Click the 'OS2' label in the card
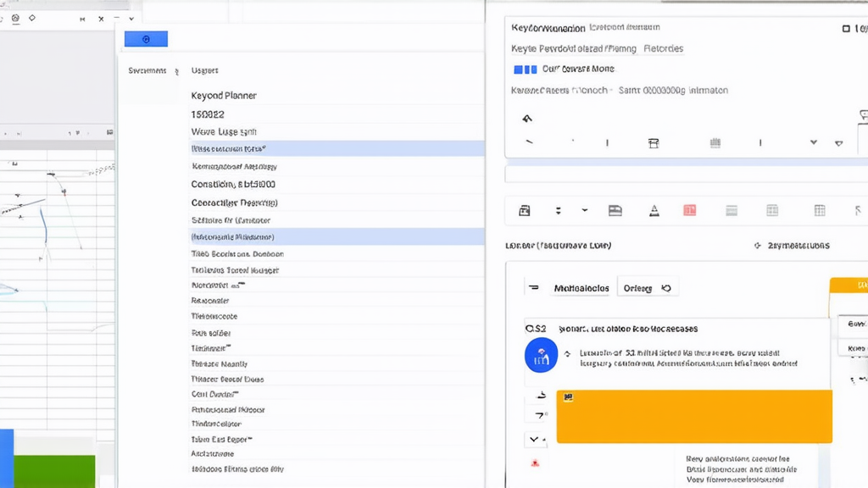868x488 pixels. coord(536,329)
